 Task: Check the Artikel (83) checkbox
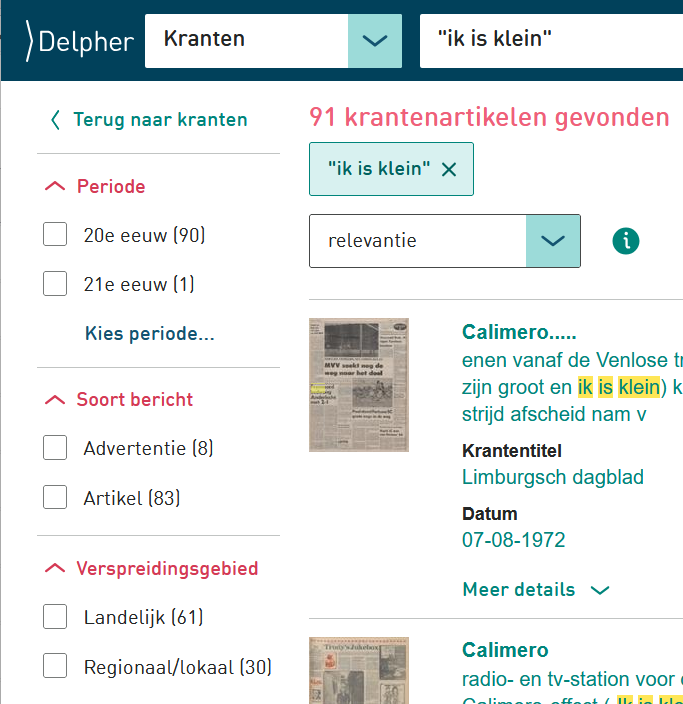click(55, 497)
